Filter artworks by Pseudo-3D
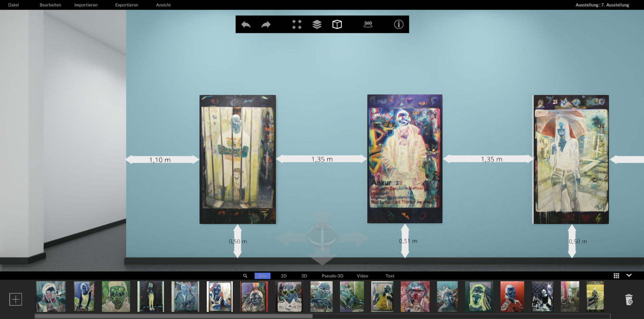Image resolution: width=644 pixels, height=319 pixels. click(x=332, y=276)
